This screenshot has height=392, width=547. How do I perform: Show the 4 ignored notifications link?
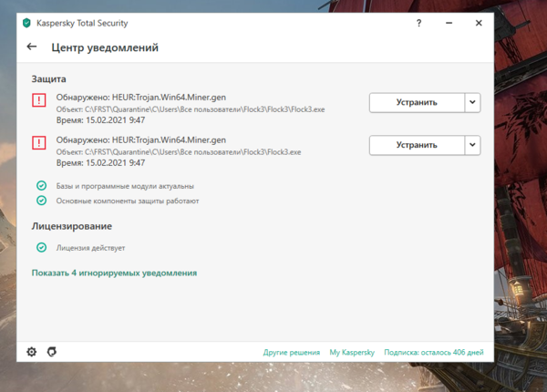click(x=115, y=273)
